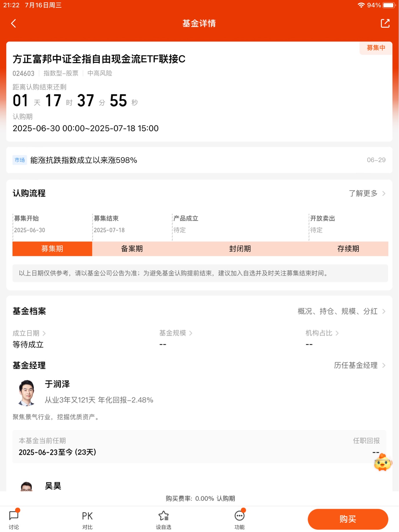Tap the 吴昊 manager name
This screenshot has height=532, width=399.
pyautogui.click(x=53, y=486)
